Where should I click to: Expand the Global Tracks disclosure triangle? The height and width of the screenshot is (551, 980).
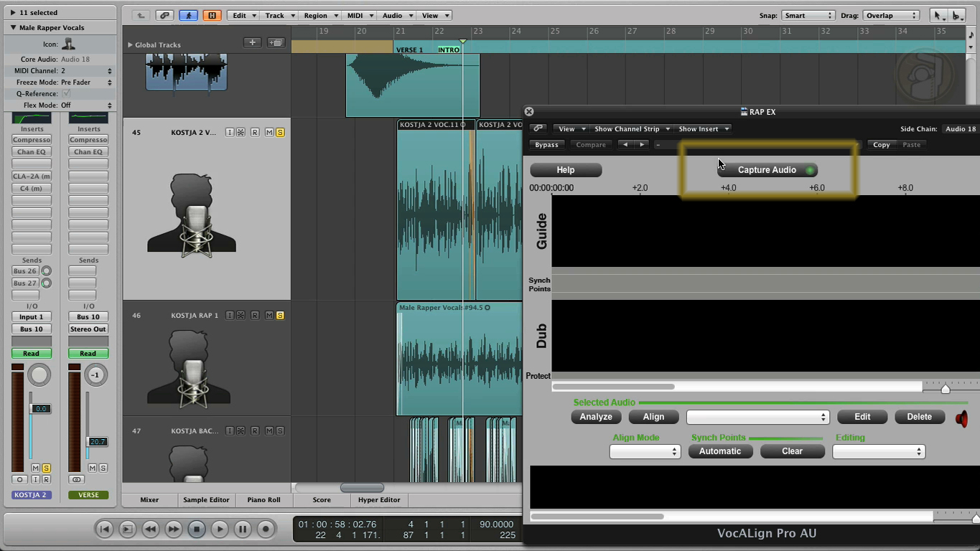(130, 45)
